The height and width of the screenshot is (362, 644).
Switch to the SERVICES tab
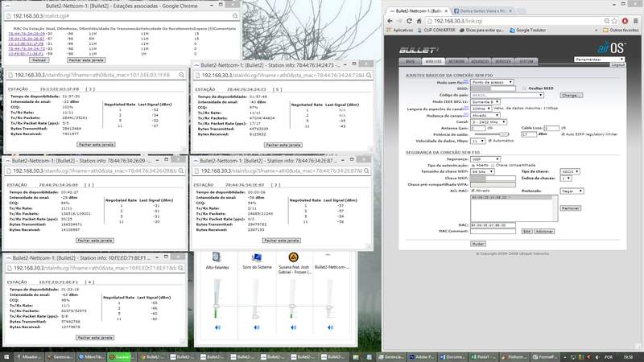tap(503, 62)
